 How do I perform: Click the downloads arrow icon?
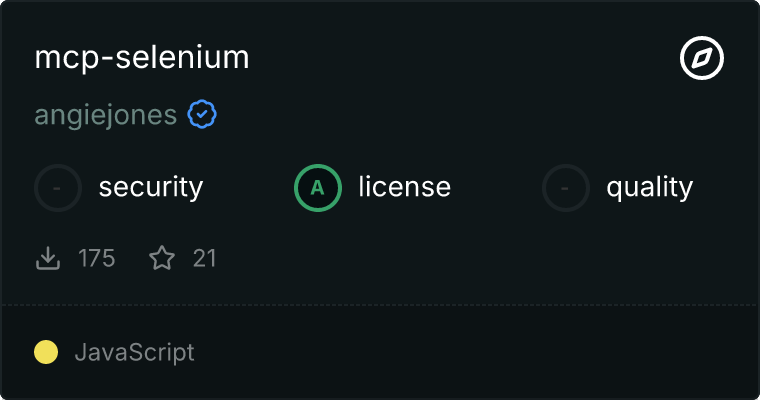tap(48, 259)
